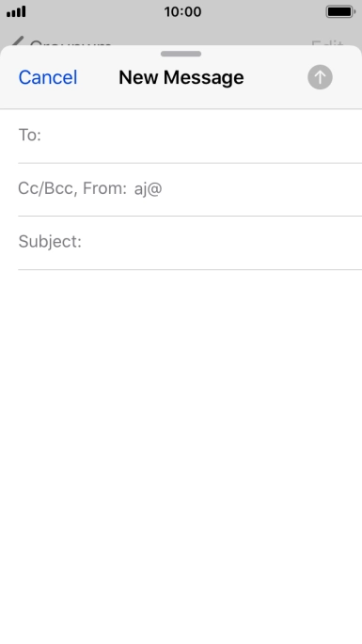
Task: Expand the Cc/Bcc, From row
Action: pyautogui.click(x=190, y=189)
